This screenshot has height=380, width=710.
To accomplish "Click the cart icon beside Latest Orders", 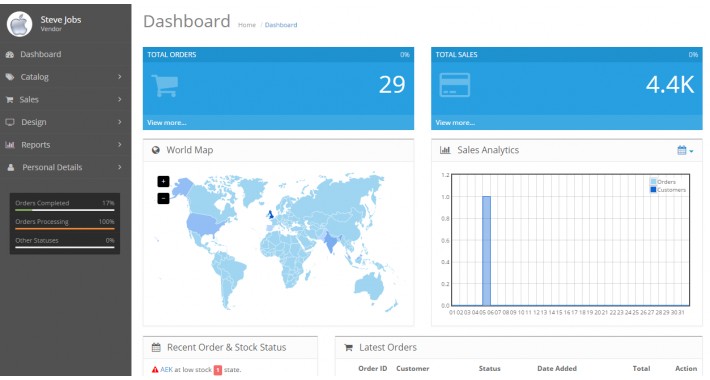I will coord(348,348).
